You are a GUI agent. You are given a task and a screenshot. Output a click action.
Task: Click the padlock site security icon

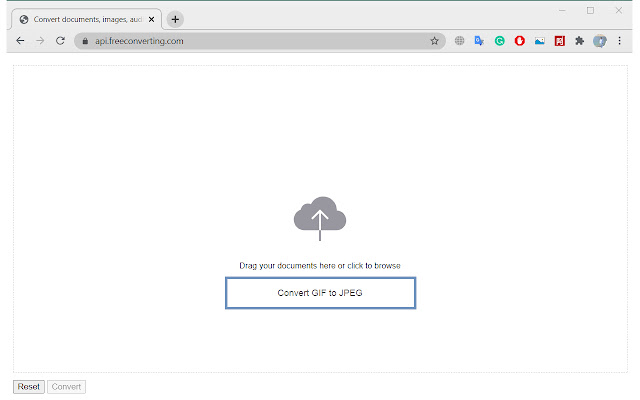click(x=85, y=41)
